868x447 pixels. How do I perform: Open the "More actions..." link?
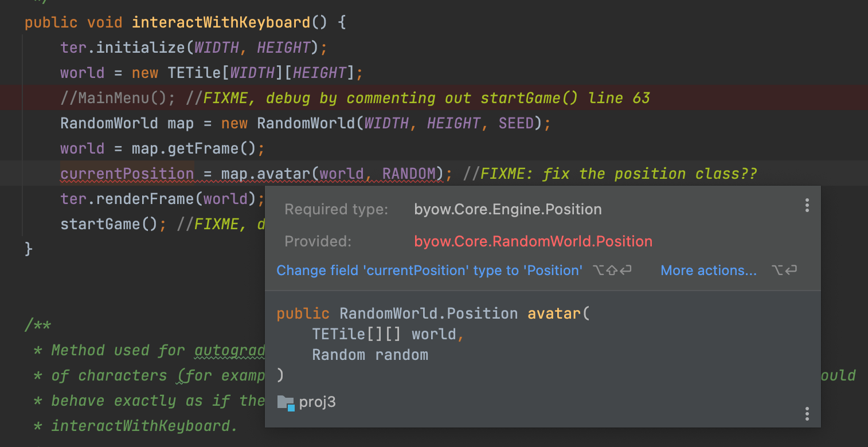tap(708, 270)
